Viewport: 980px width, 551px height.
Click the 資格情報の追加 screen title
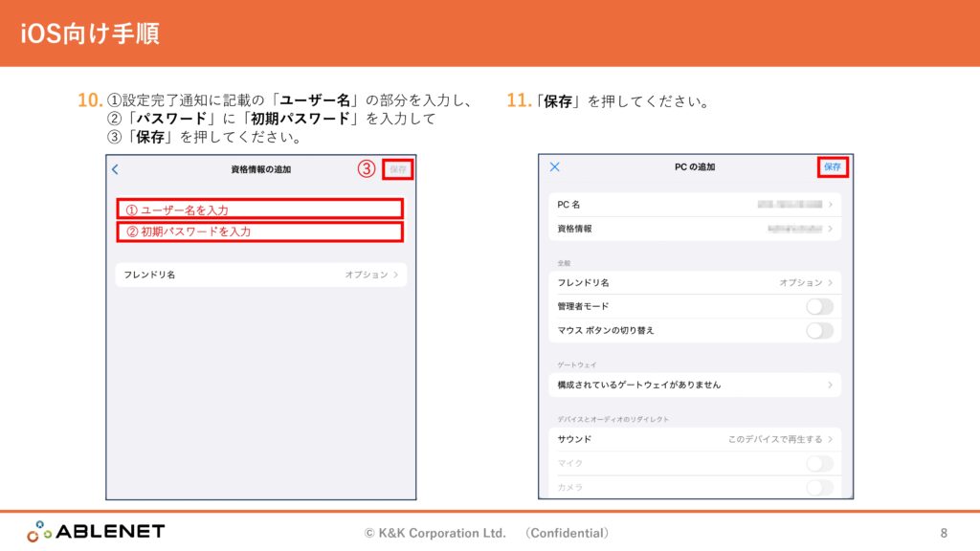point(260,169)
